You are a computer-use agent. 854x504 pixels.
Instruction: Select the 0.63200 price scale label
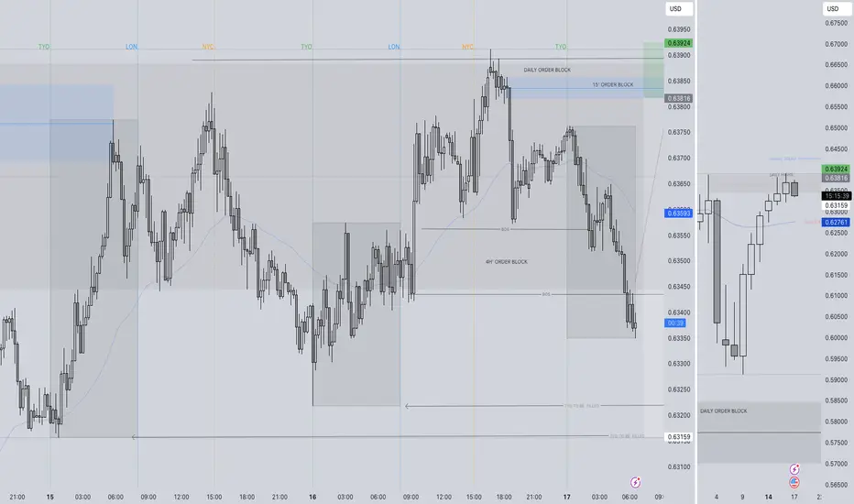point(679,415)
